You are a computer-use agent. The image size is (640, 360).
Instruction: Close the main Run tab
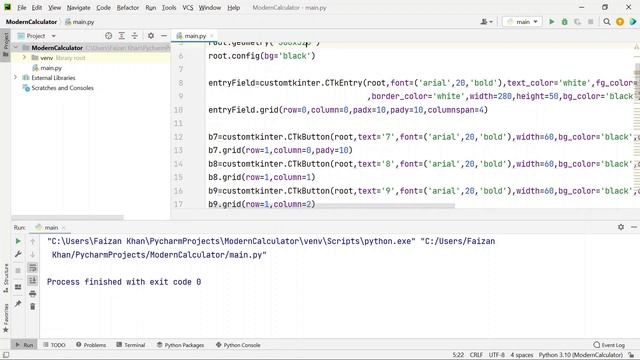(64, 227)
